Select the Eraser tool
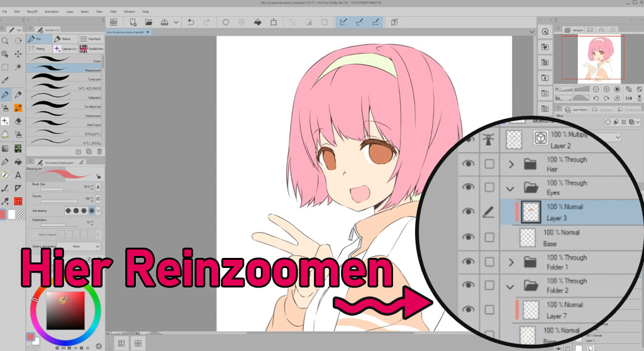 point(18,121)
